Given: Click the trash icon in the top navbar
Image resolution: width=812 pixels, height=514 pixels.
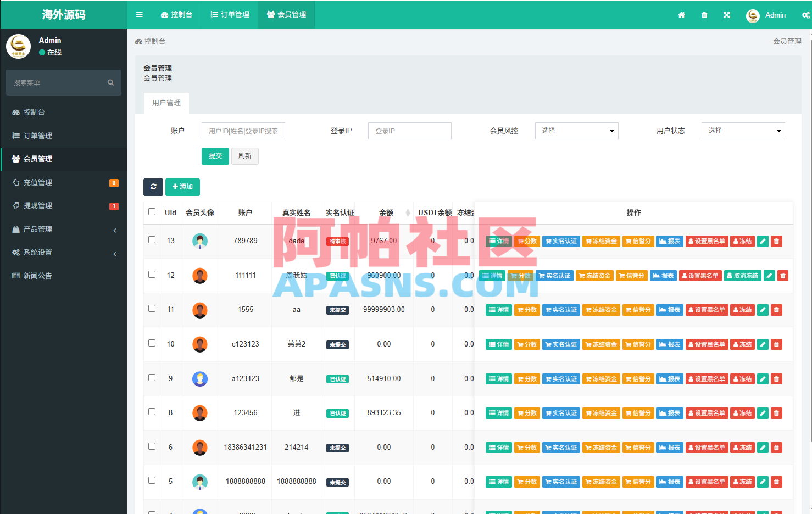Looking at the screenshot, I should pos(704,15).
